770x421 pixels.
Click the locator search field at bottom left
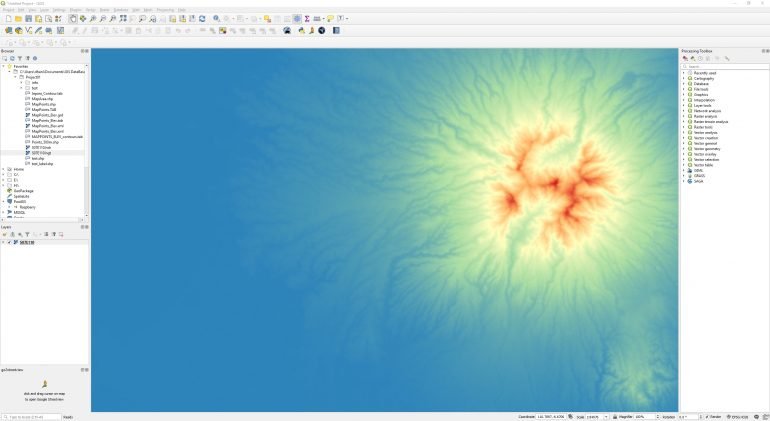coord(30,417)
